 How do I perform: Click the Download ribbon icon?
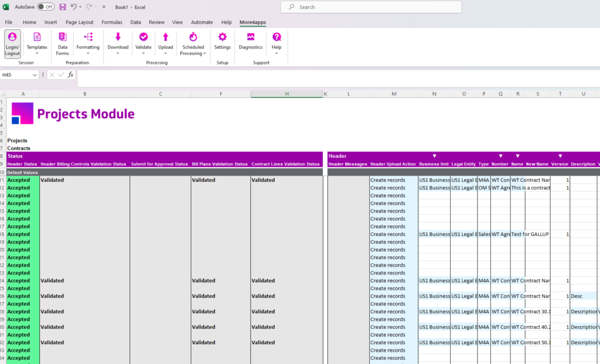tap(118, 37)
